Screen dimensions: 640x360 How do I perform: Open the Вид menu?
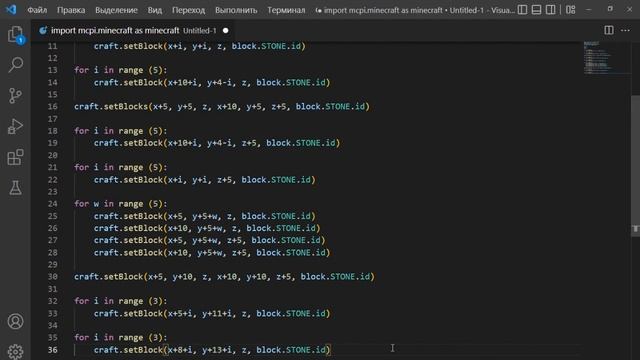(155, 10)
